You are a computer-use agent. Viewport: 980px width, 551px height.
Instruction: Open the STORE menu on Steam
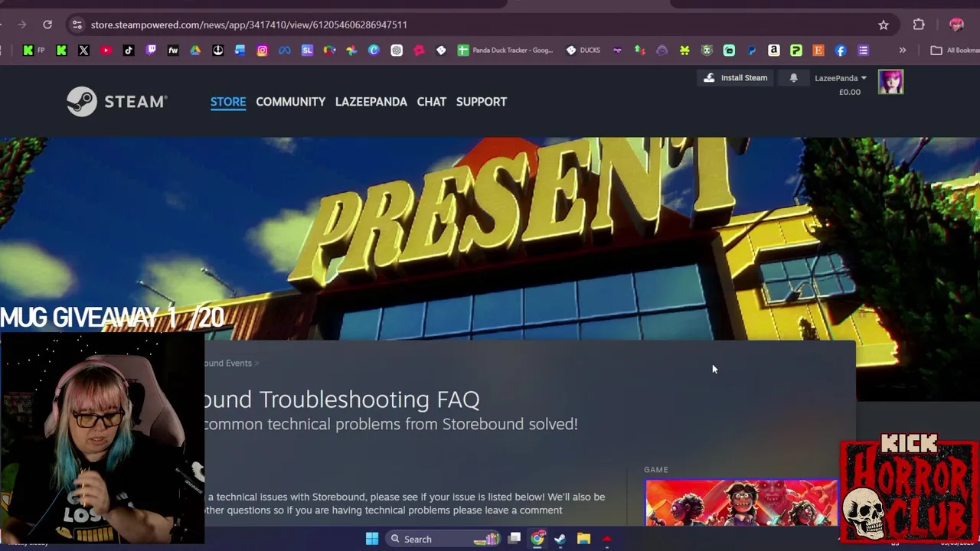coord(228,102)
